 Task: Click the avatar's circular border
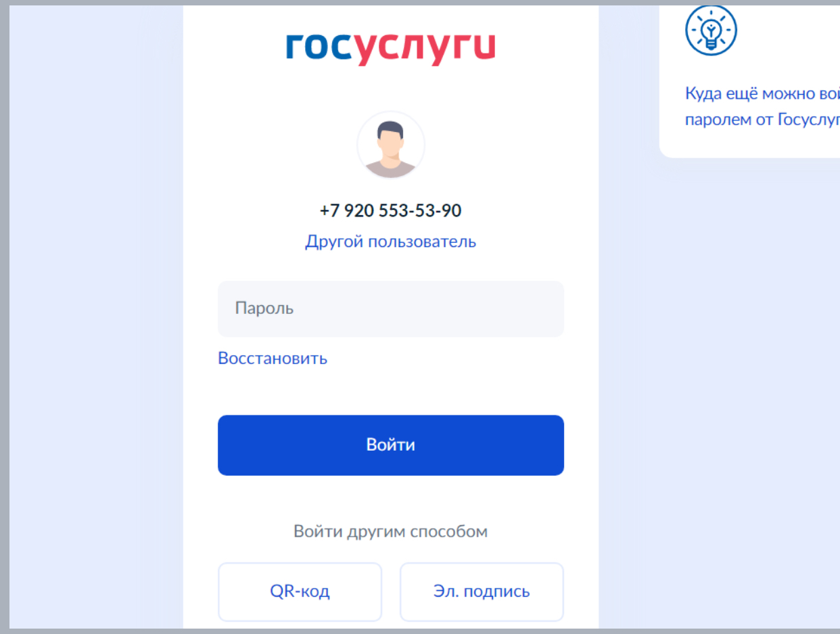(391, 112)
